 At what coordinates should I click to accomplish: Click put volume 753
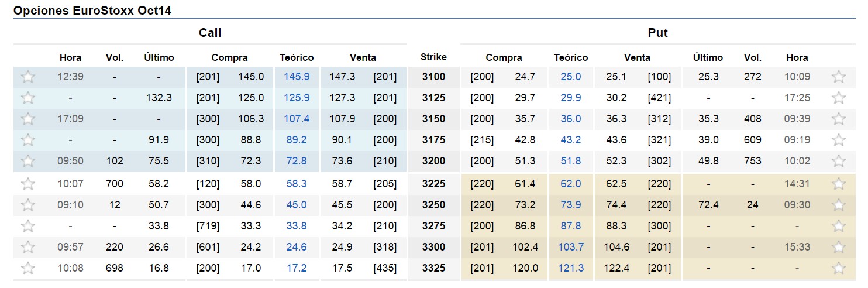click(x=753, y=161)
